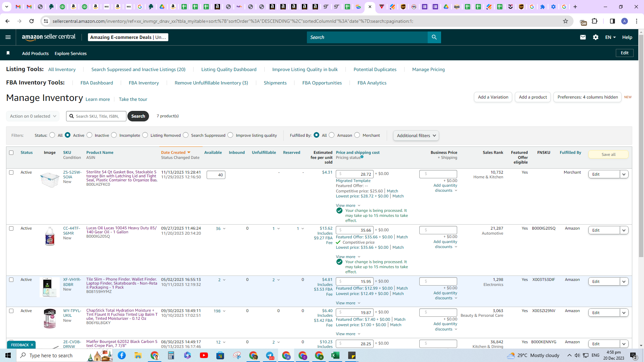Click the Add a Variation button
This screenshot has width=644, height=362.
493,97
